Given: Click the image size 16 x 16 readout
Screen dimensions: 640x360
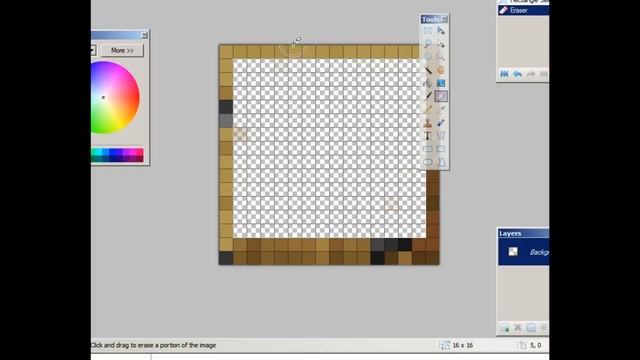Looking at the screenshot, I should tap(462, 345).
